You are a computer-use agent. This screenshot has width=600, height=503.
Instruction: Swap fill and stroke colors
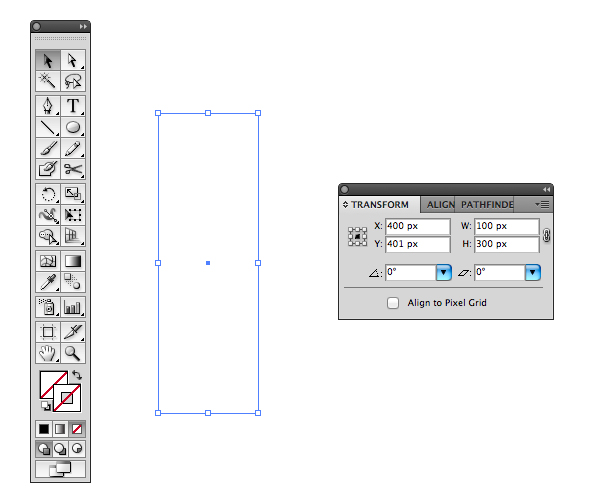[x=77, y=375]
